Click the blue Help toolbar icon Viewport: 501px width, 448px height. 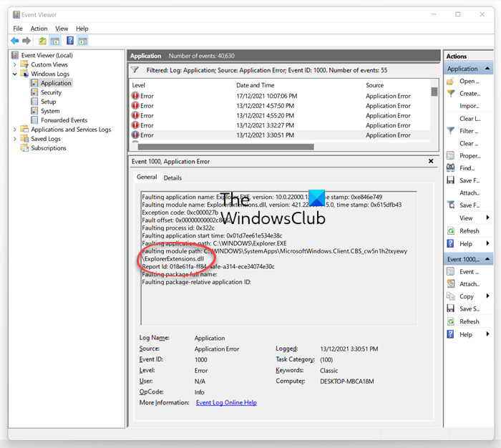click(x=70, y=41)
